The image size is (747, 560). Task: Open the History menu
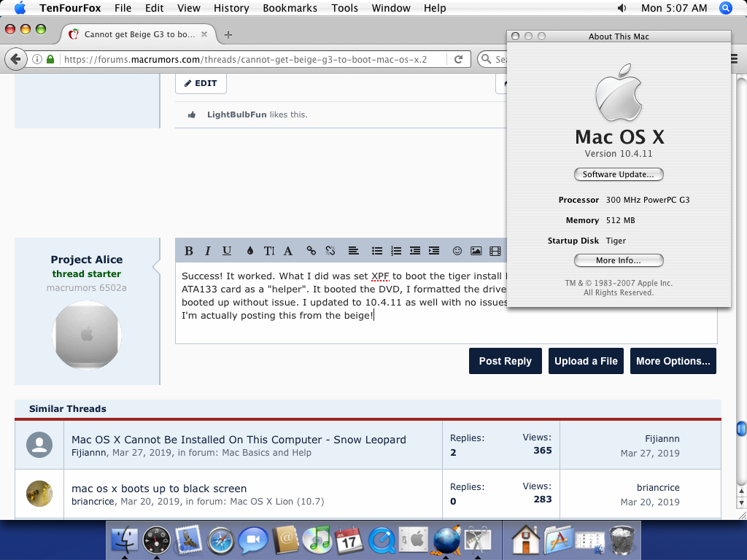(x=231, y=8)
